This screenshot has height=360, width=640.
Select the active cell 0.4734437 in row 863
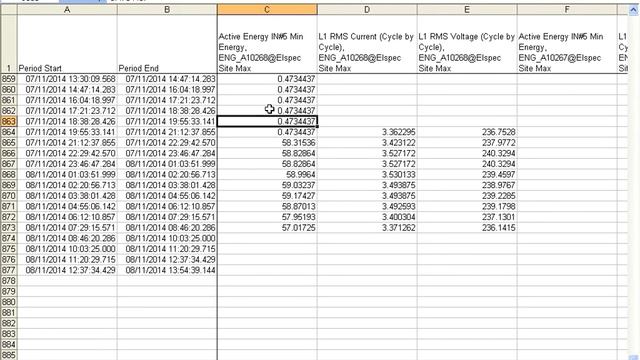[267, 121]
